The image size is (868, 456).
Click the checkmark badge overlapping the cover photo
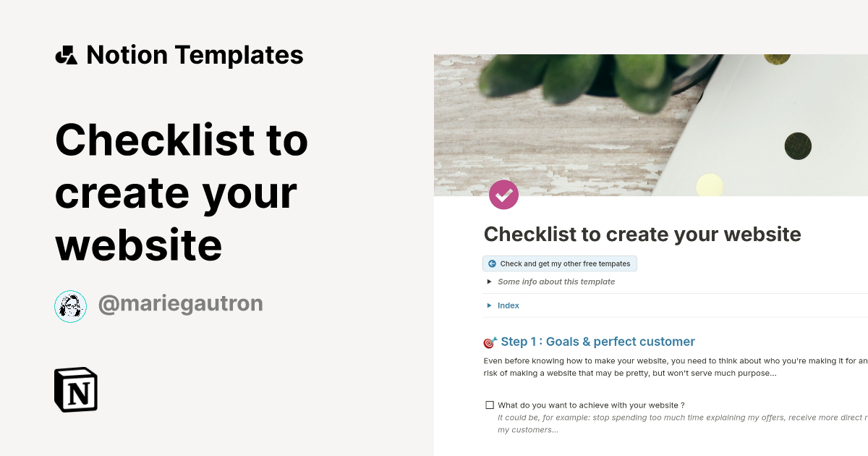pyautogui.click(x=503, y=194)
